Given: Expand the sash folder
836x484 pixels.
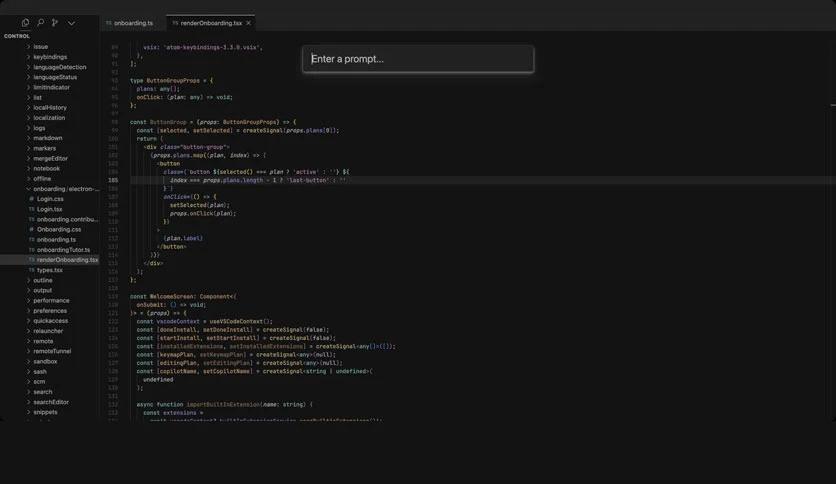Looking at the screenshot, I should (x=39, y=371).
